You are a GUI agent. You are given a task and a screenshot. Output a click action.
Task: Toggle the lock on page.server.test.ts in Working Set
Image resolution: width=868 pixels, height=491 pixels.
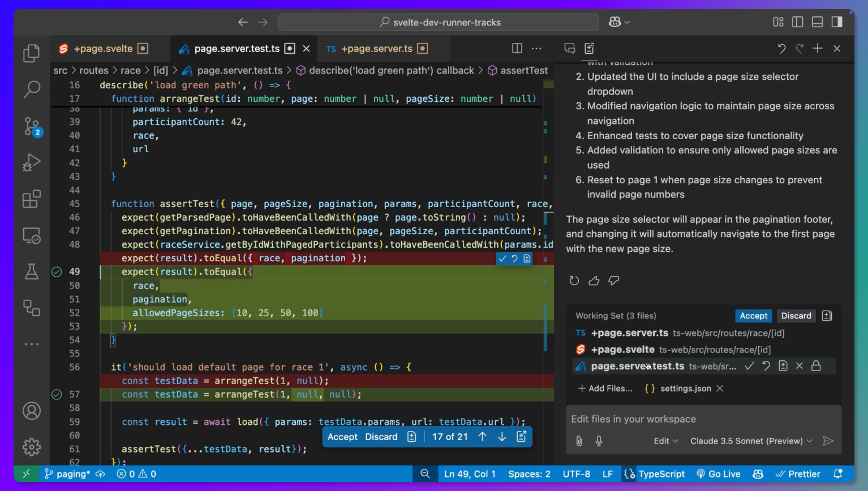(815, 366)
